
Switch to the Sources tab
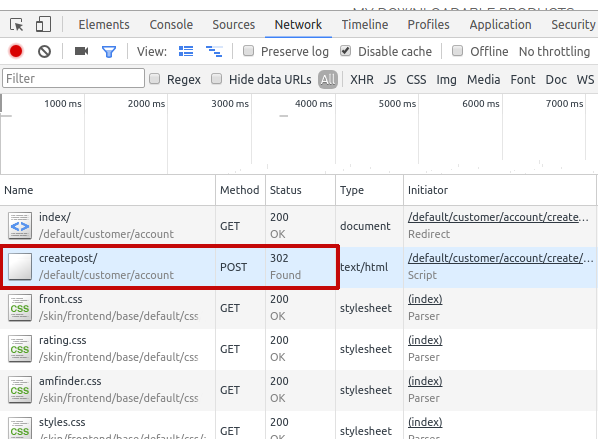[233, 25]
